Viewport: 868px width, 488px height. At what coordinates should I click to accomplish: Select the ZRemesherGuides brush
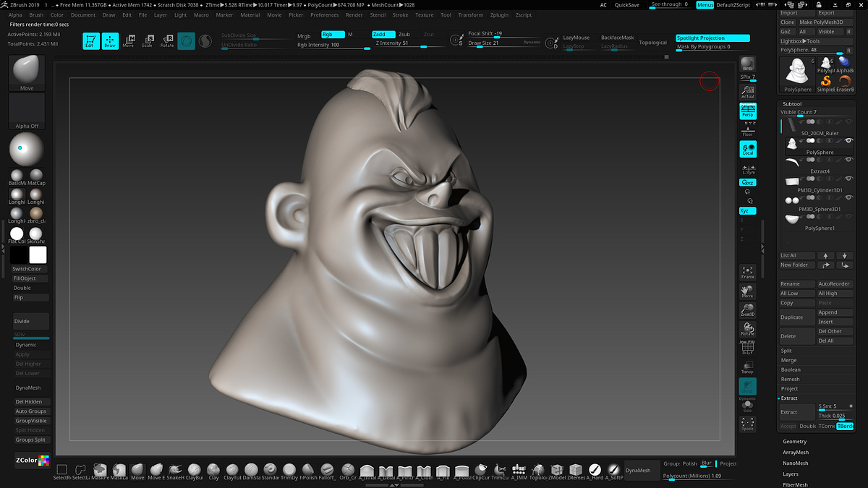pyautogui.click(x=576, y=471)
